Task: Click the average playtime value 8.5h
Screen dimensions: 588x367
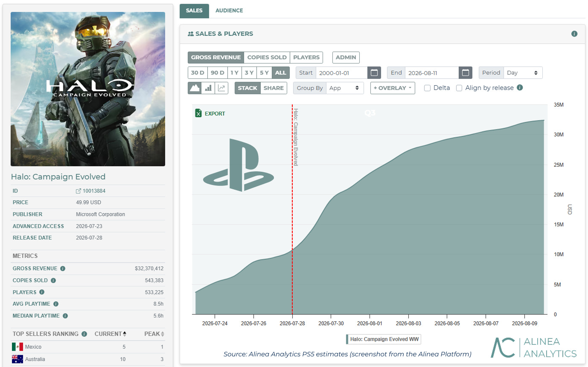Action: pyautogui.click(x=158, y=304)
